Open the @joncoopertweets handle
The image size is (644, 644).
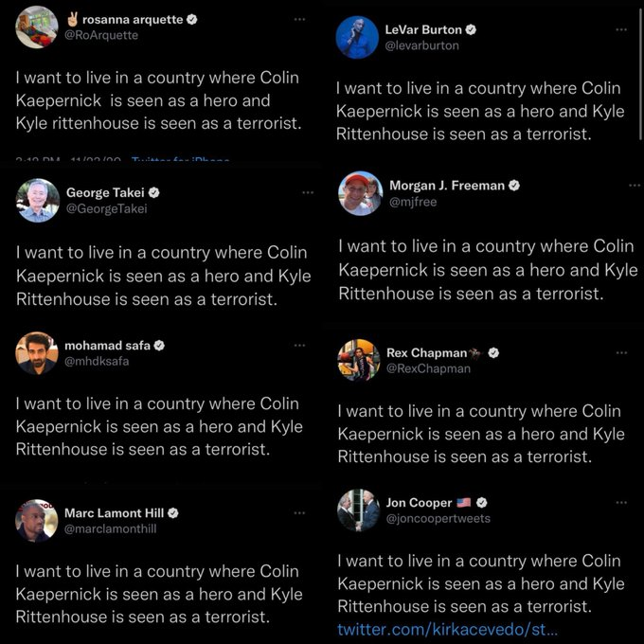(x=438, y=518)
